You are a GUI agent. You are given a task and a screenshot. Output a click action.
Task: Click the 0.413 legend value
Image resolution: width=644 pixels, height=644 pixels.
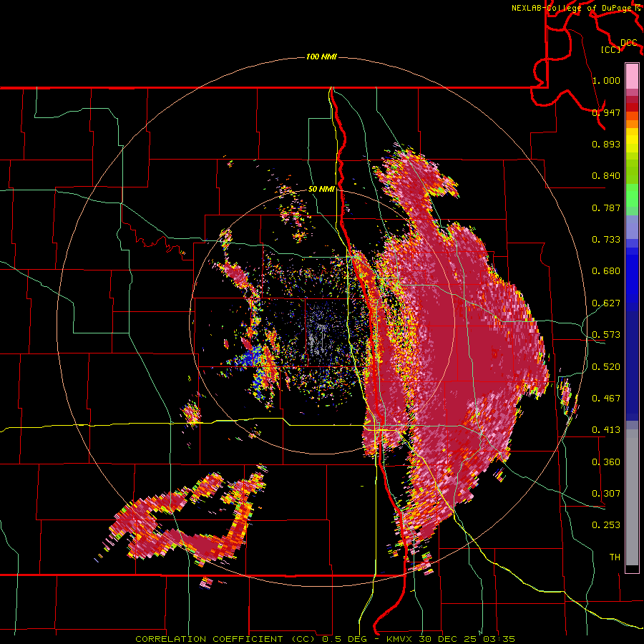tap(606, 430)
